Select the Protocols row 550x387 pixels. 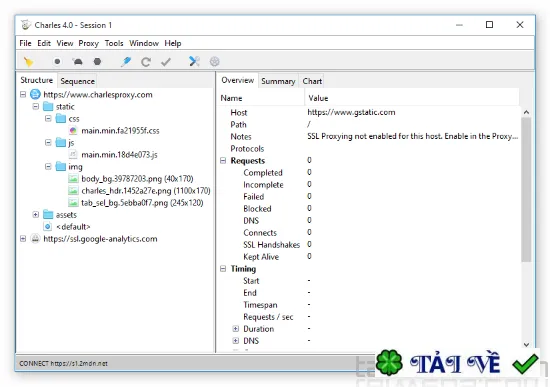(x=369, y=148)
